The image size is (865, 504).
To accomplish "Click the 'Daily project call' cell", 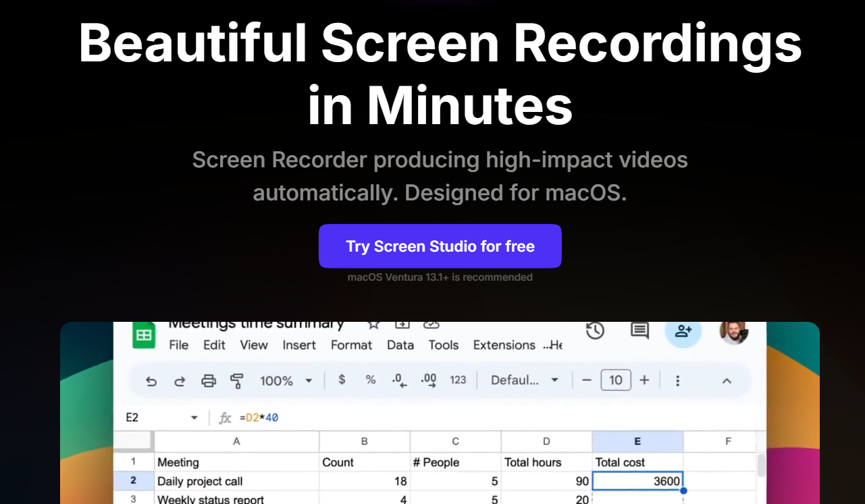I will [236, 481].
